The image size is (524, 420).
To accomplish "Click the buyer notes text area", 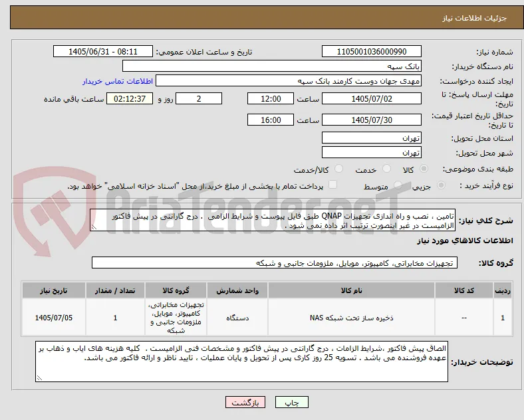I will (241, 362).
